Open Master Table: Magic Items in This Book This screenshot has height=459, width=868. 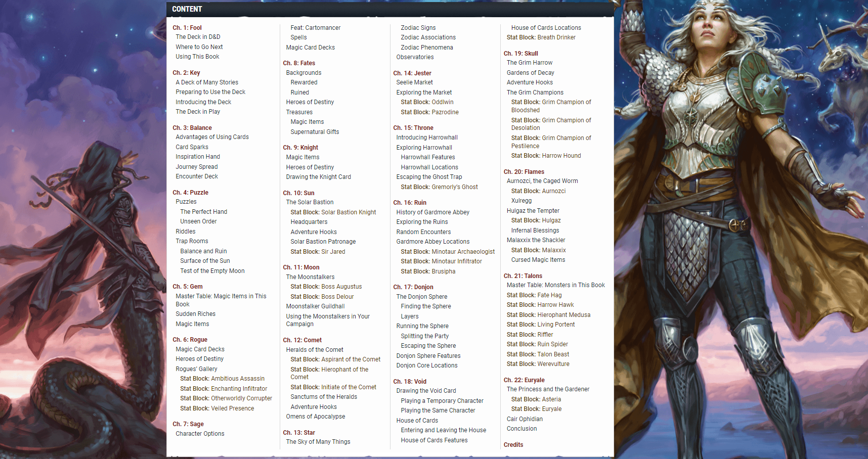click(x=221, y=300)
